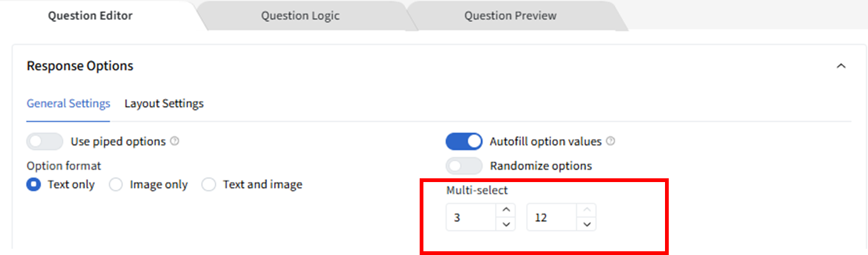Turn off Autofill option values toggle
Viewport: 868px width, 255px height.
464,142
